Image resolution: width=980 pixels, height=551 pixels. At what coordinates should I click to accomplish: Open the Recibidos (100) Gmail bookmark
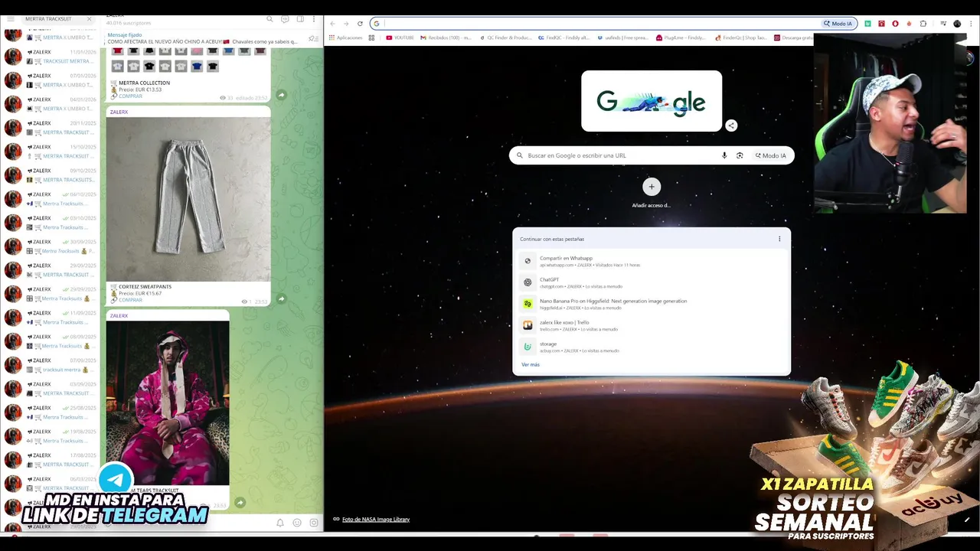(x=446, y=37)
